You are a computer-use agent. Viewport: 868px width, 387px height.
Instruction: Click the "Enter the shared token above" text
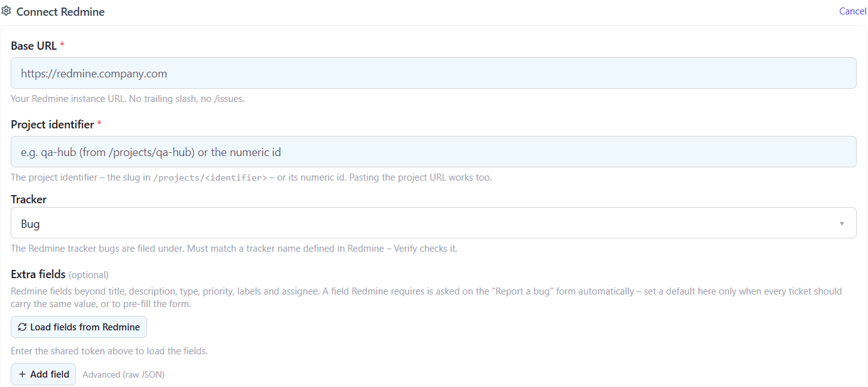(109, 351)
